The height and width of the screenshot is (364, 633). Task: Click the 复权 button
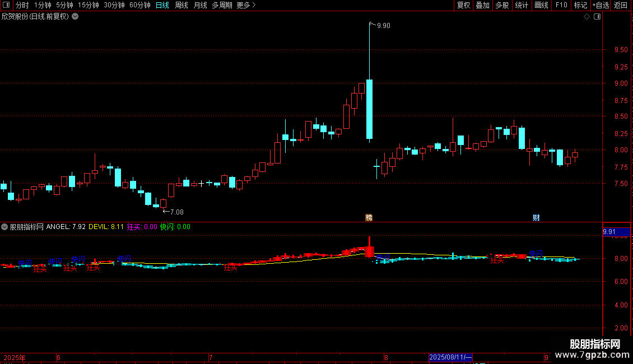click(463, 5)
